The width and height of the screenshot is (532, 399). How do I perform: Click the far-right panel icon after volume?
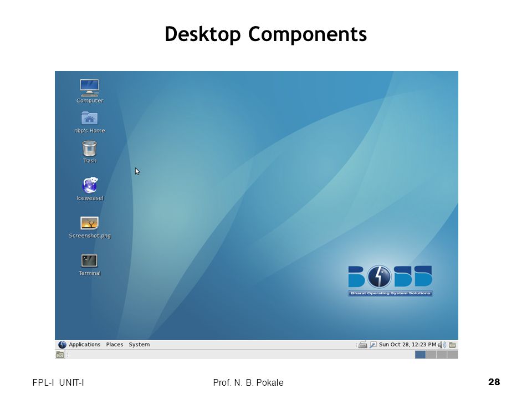click(x=452, y=345)
